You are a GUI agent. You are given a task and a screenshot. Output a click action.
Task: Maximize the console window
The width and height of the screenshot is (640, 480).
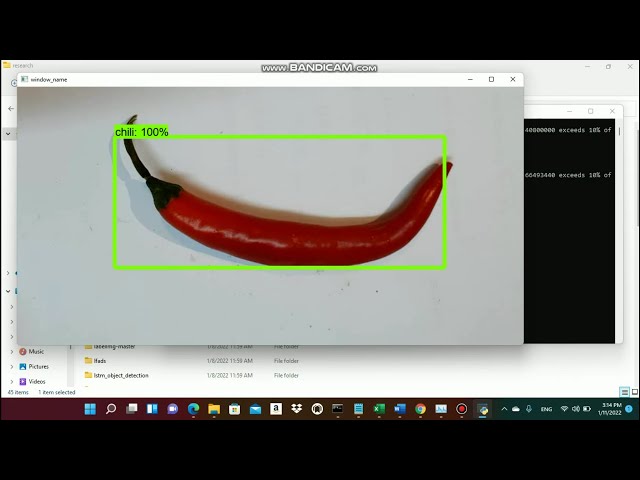pyautogui.click(x=591, y=111)
